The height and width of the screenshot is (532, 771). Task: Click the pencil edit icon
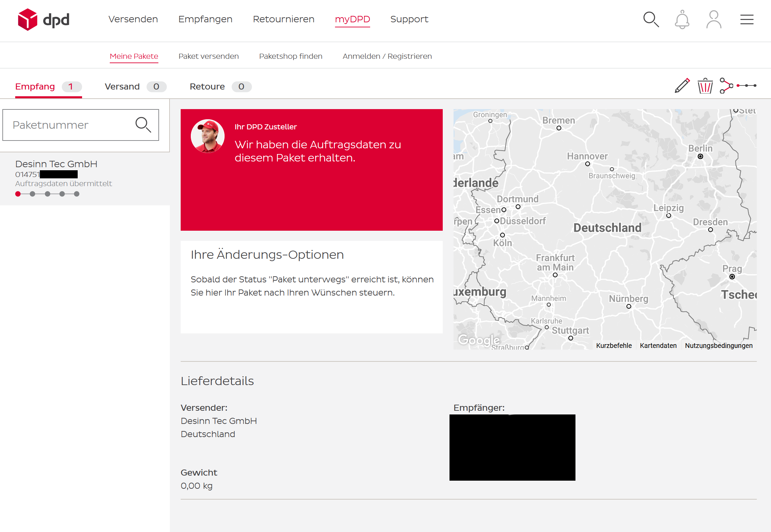682,85
